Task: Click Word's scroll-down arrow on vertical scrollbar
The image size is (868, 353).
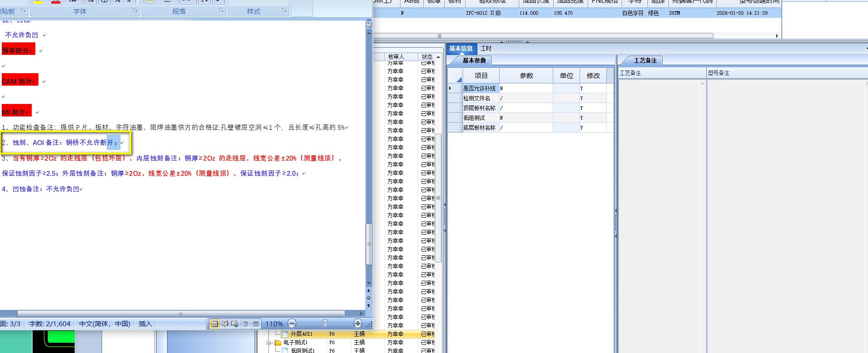Action: coord(369,283)
